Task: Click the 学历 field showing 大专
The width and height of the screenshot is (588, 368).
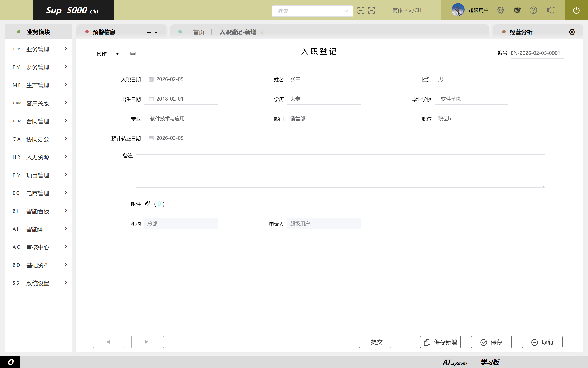Action: (324, 99)
